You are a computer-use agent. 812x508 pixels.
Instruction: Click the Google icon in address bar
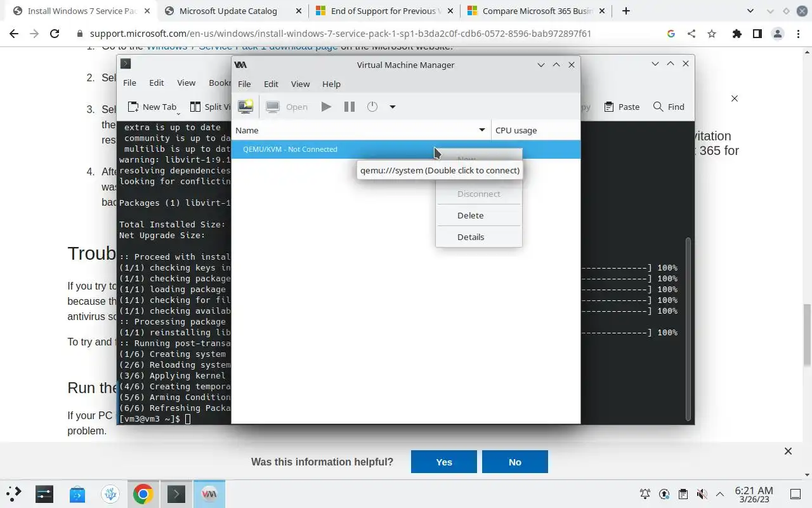(671, 34)
